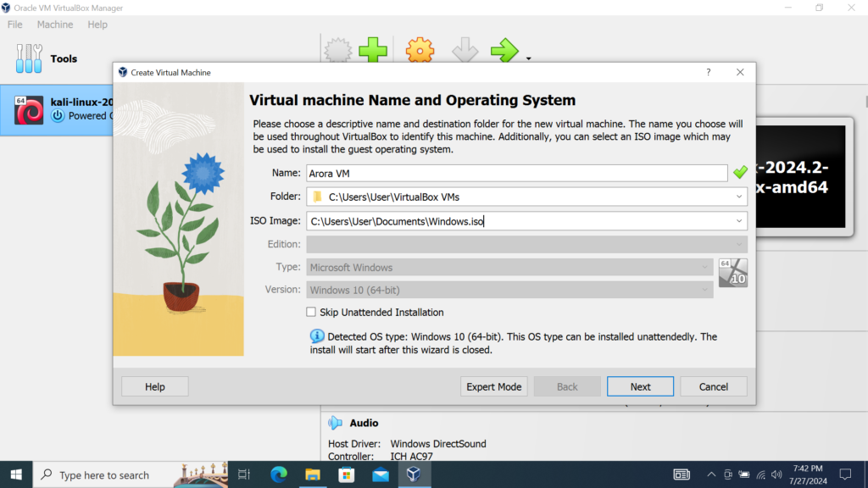868x488 pixels.
Task: Click the volume speaker tray icon
Action: 776,474
